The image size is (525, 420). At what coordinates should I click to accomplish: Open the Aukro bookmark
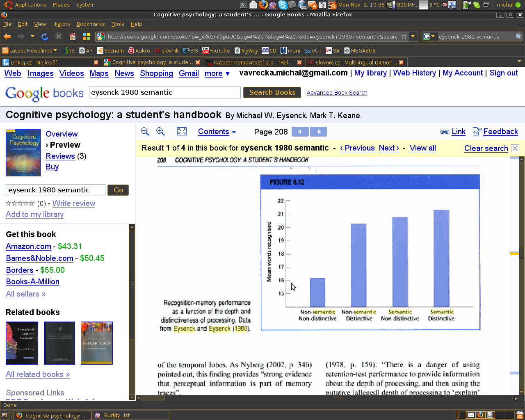click(139, 50)
